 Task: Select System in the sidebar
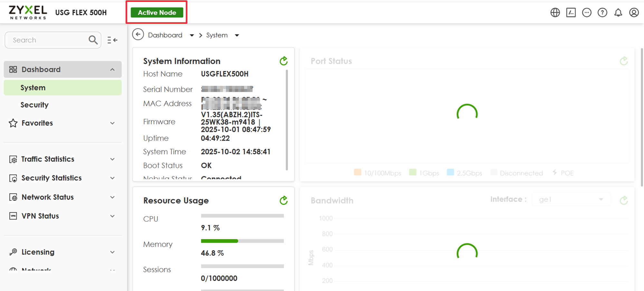pyautogui.click(x=63, y=88)
